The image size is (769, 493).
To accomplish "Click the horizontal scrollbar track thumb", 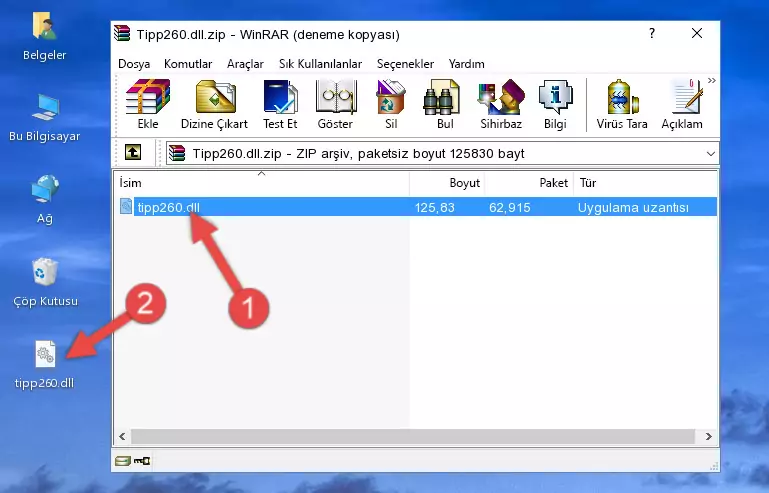I will point(412,436).
